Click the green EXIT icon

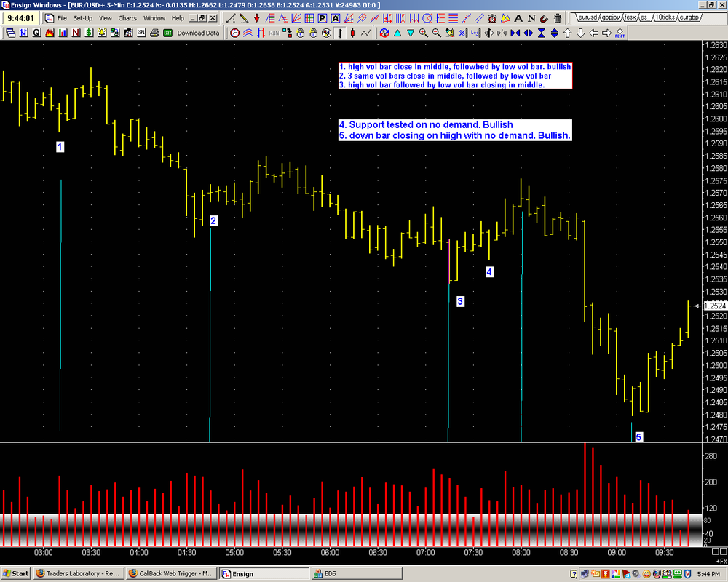(167, 33)
